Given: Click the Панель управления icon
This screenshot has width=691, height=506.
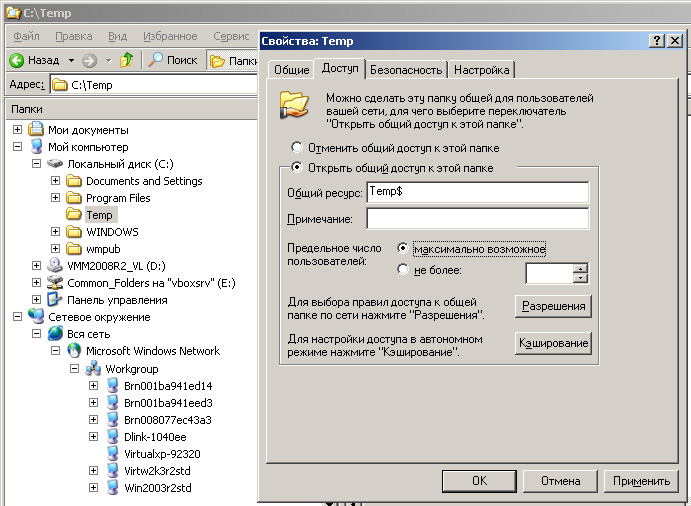Looking at the screenshot, I should click(55, 300).
